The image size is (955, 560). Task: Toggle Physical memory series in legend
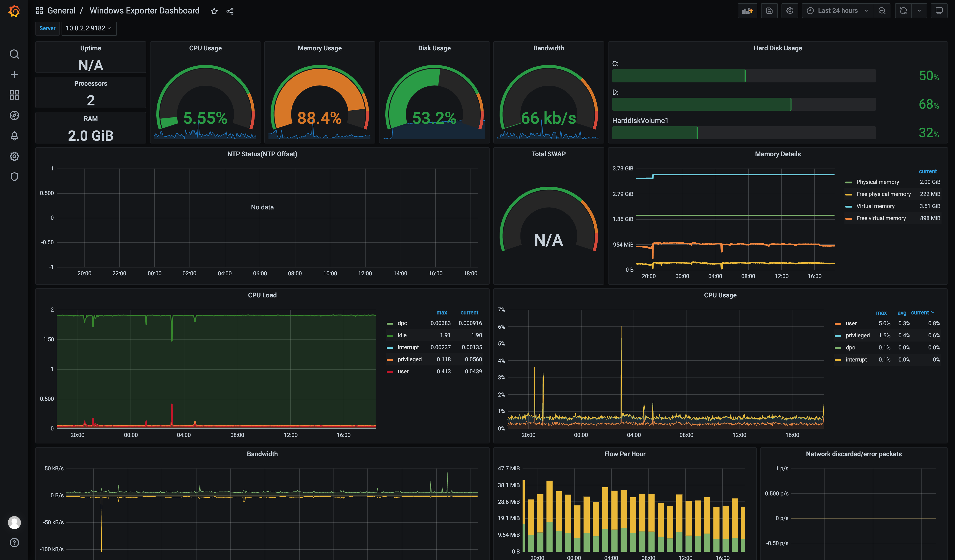pyautogui.click(x=877, y=182)
